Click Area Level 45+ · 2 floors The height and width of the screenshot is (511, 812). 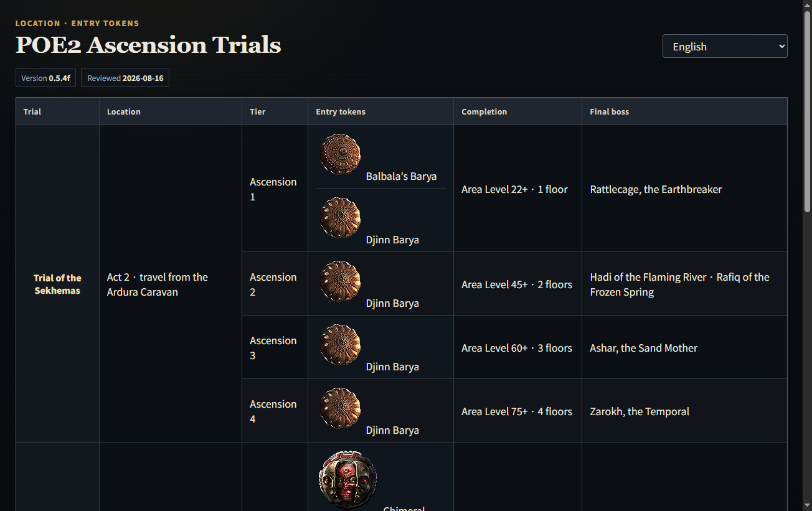coord(517,284)
